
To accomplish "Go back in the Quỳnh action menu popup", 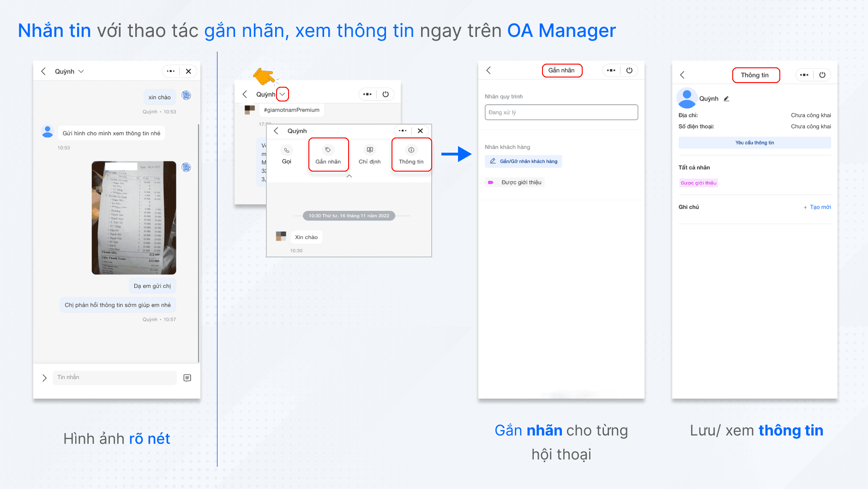I will 276,131.
